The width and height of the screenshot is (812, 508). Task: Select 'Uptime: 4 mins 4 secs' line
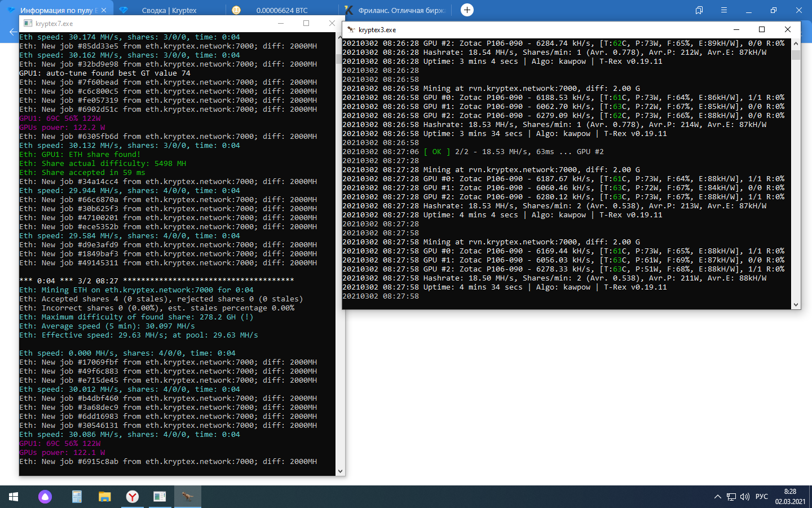pyautogui.click(x=502, y=215)
